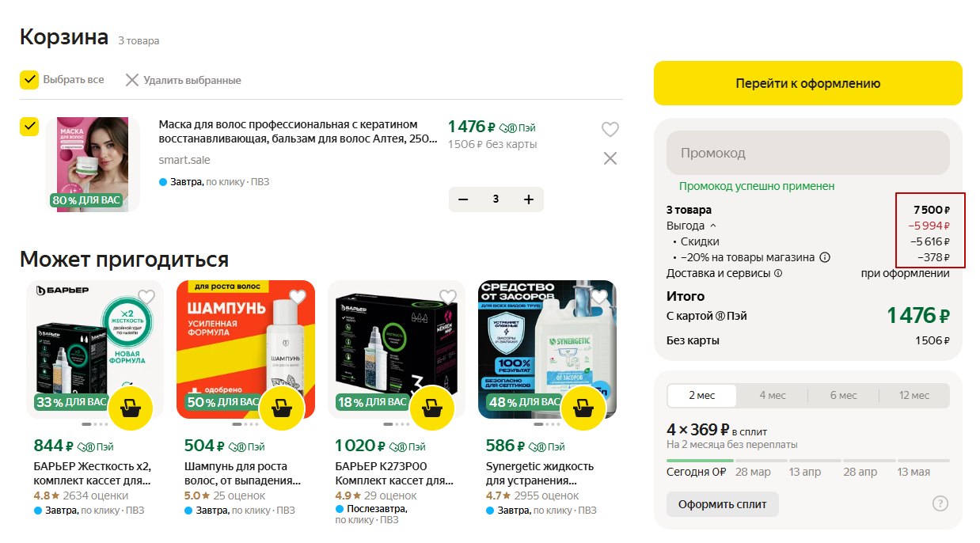This screenshot has height=543, width=980.
Task: Remove hair mask from cart with X icon
Action: pyautogui.click(x=610, y=158)
